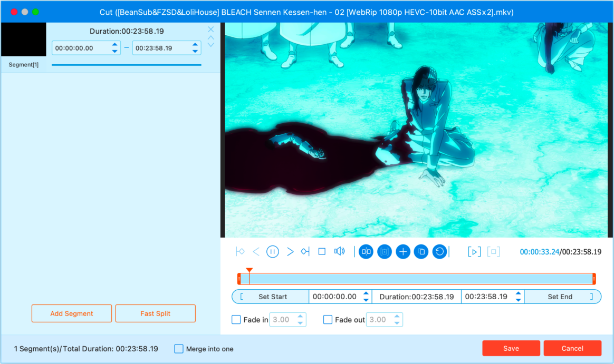Viewport: 614px width, 364px height.
Task: Split the segment at the playhead
Action: point(366,251)
